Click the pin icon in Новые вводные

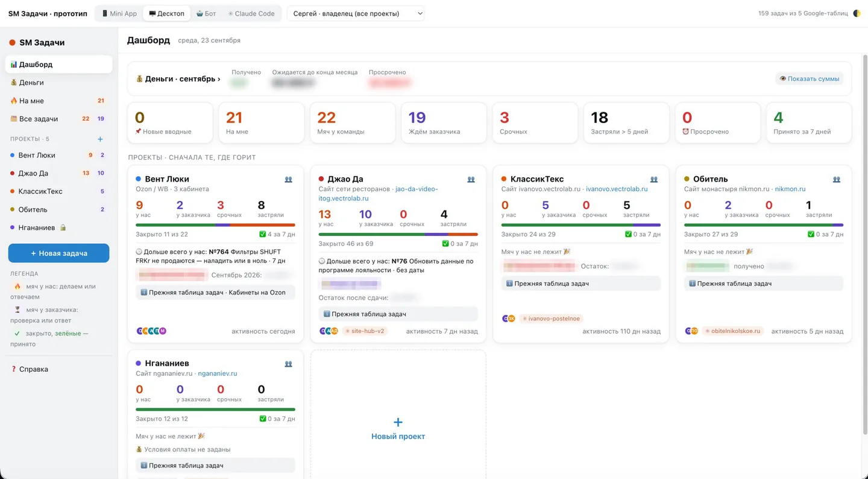[x=138, y=132]
